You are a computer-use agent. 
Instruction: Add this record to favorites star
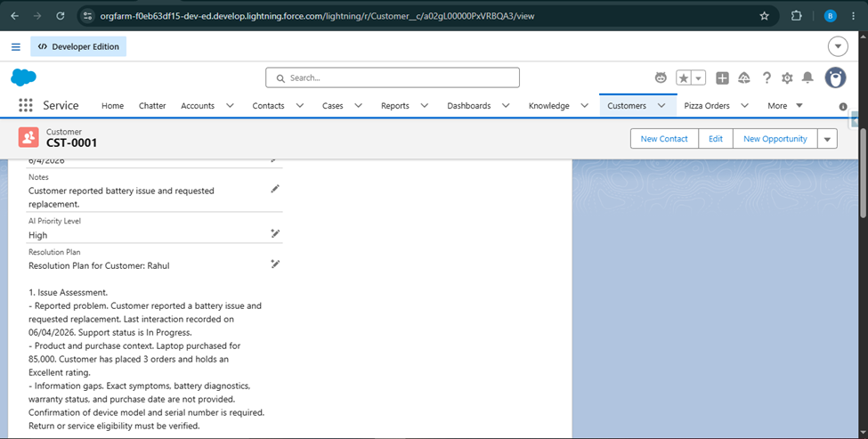(x=684, y=78)
